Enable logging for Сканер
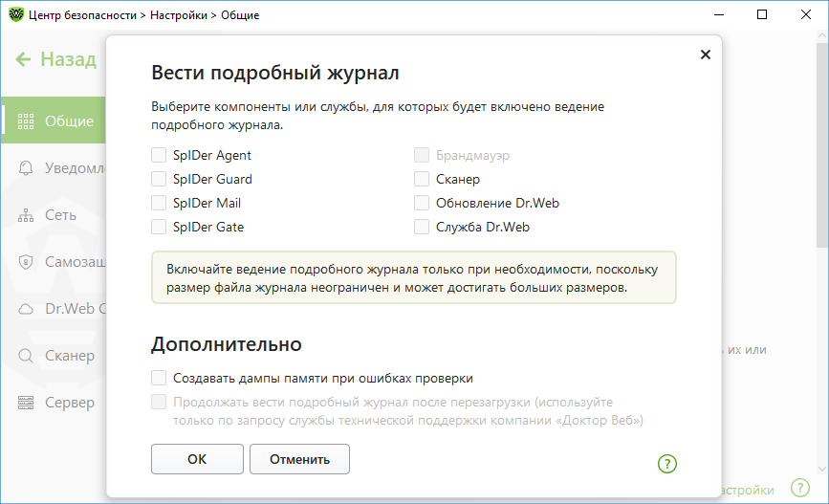The image size is (829, 504). coord(422,179)
